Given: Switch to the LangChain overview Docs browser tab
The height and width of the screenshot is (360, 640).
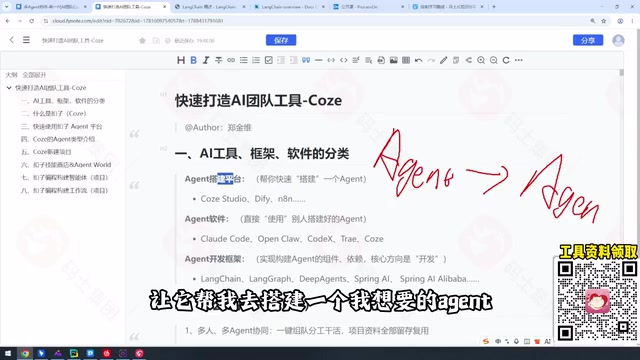Looking at the screenshot, I should coord(288,7).
